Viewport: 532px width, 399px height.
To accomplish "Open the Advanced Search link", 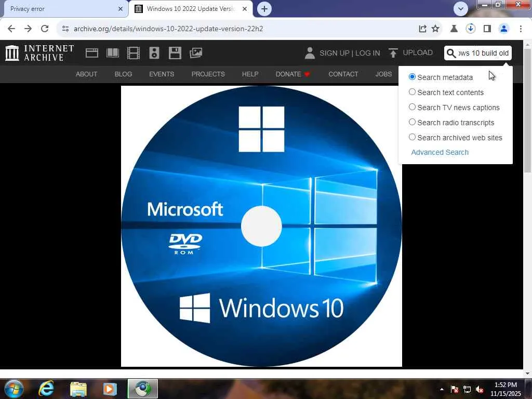I will [x=440, y=152].
